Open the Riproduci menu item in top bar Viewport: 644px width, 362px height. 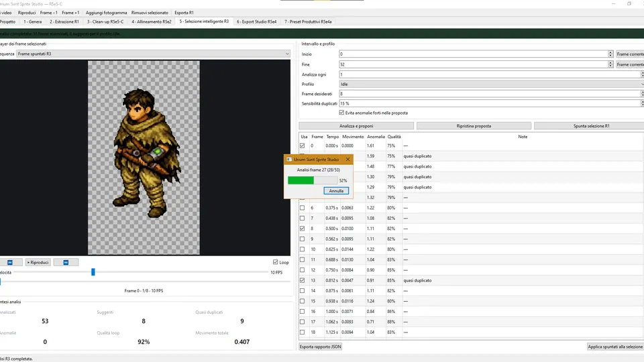pyautogui.click(x=27, y=13)
